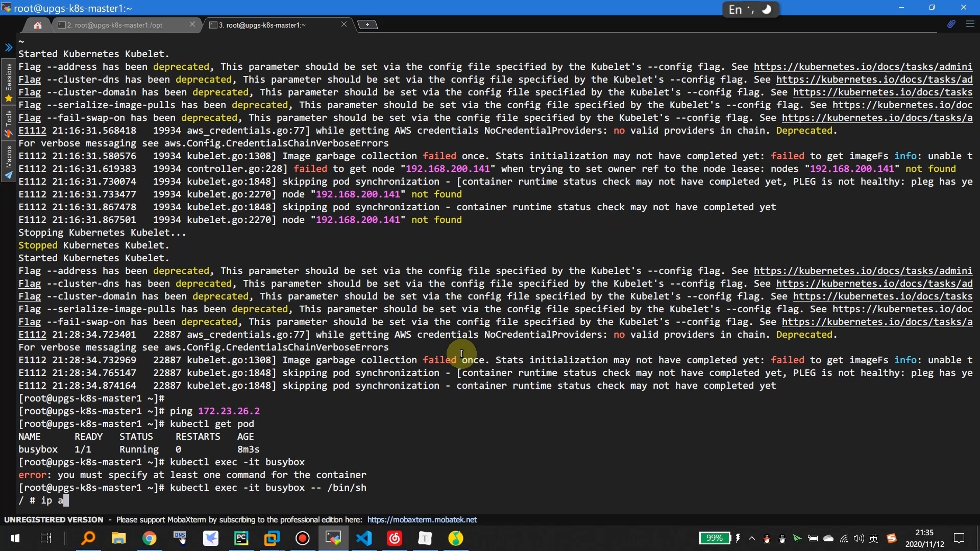Open NetEase Cloud Music from taskbar
This screenshot has width=980, height=551.
(395, 538)
